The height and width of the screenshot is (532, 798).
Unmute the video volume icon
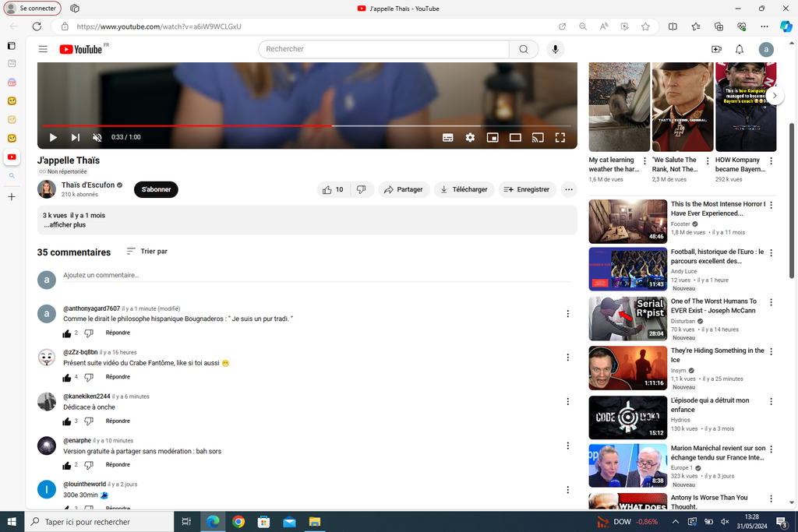click(x=97, y=138)
